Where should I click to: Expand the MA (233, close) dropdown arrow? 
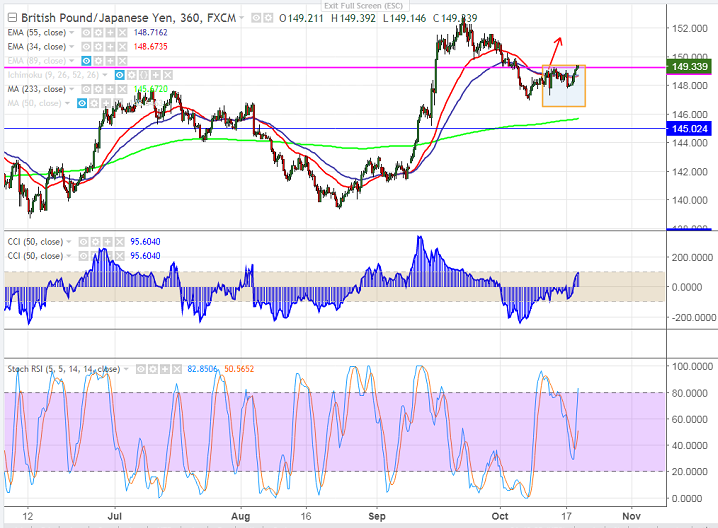(x=71, y=89)
